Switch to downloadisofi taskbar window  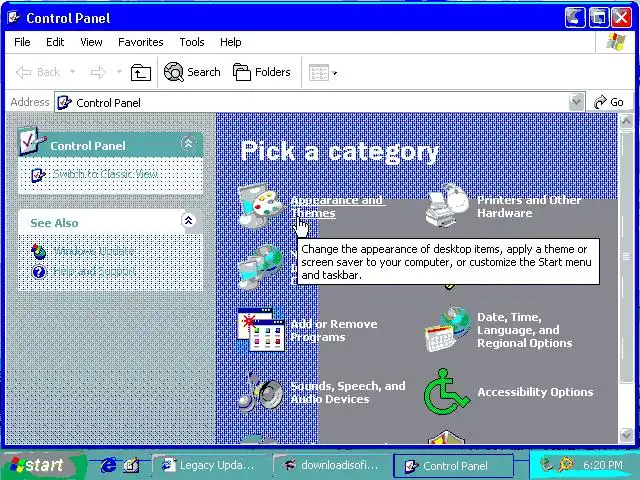click(331, 465)
